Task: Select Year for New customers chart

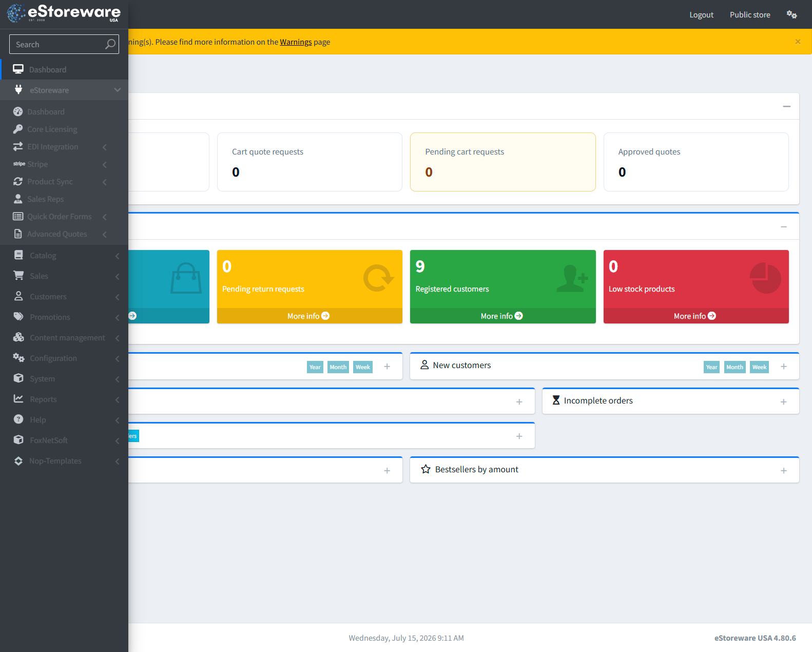Action: 711,367
